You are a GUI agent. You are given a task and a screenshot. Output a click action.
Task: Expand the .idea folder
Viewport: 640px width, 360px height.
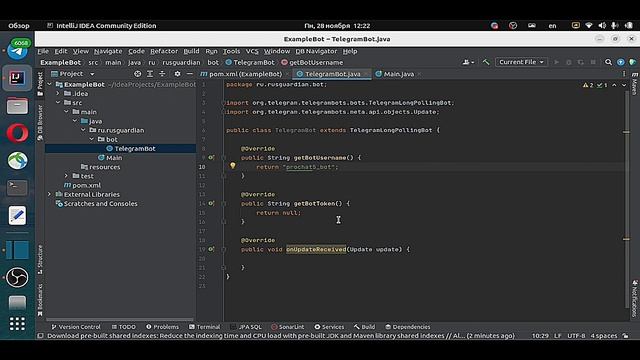[x=58, y=93]
